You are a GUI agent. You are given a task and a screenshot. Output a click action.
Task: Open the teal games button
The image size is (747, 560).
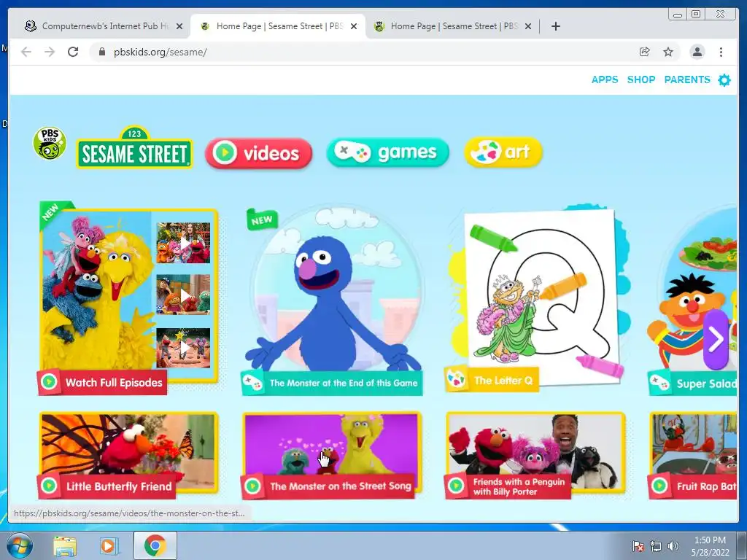(388, 152)
